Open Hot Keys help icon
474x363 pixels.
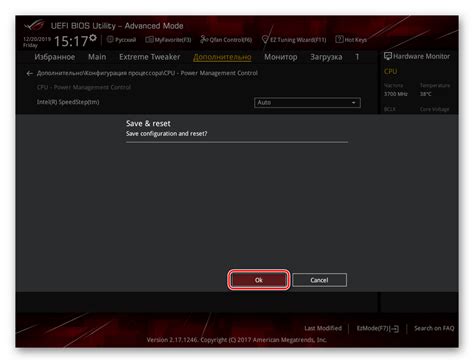339,39
